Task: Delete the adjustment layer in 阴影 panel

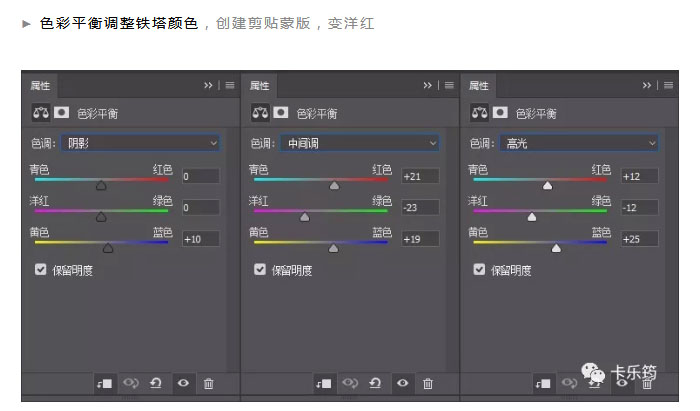Action: coord(208,383)
